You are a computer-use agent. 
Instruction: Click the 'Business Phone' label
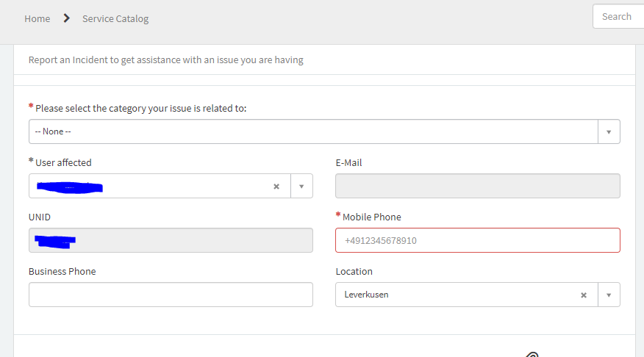tap(62, 272)
